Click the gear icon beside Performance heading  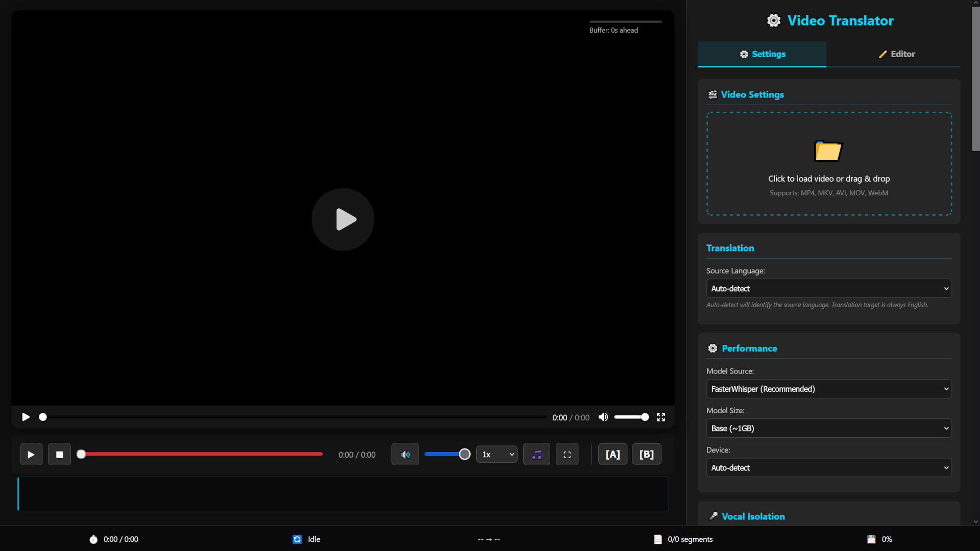click(713, 348)
